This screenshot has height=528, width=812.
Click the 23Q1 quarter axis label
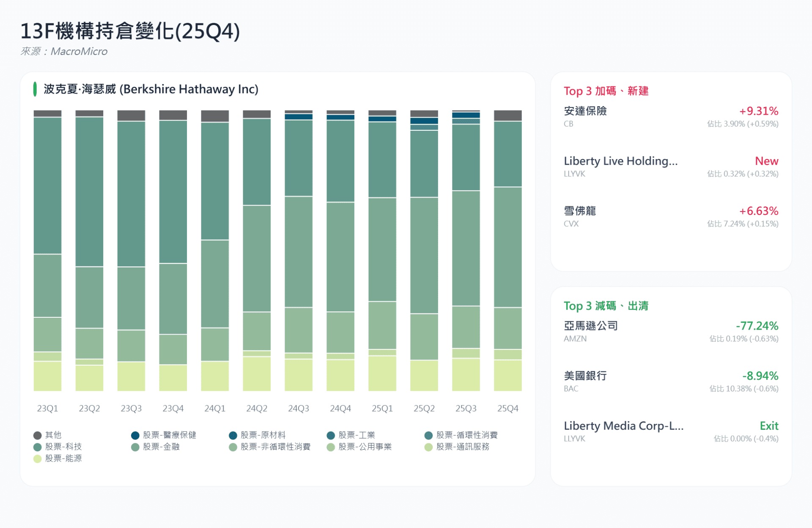click(47, 408)
